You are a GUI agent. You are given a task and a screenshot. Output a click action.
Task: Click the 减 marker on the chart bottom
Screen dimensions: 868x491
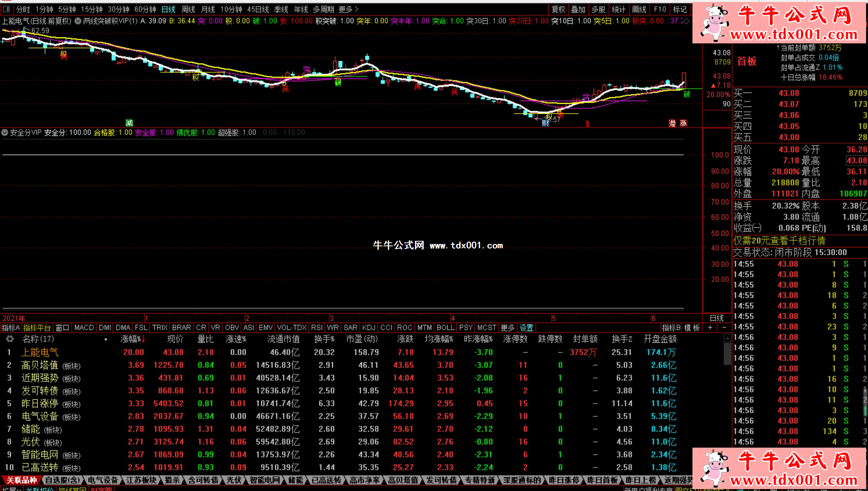[x=129, y=123]
